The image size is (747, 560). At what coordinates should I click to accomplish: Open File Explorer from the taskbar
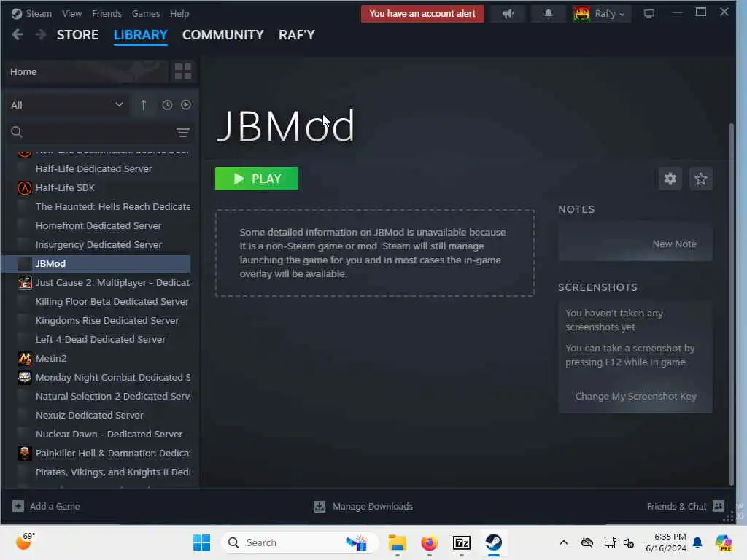397,542
